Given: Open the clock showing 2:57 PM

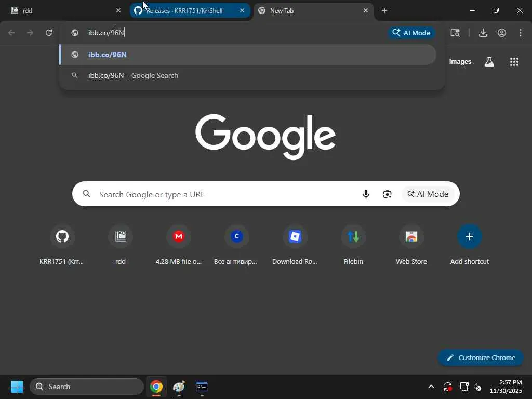Looking at the screenshot, I should click(506, 387).
